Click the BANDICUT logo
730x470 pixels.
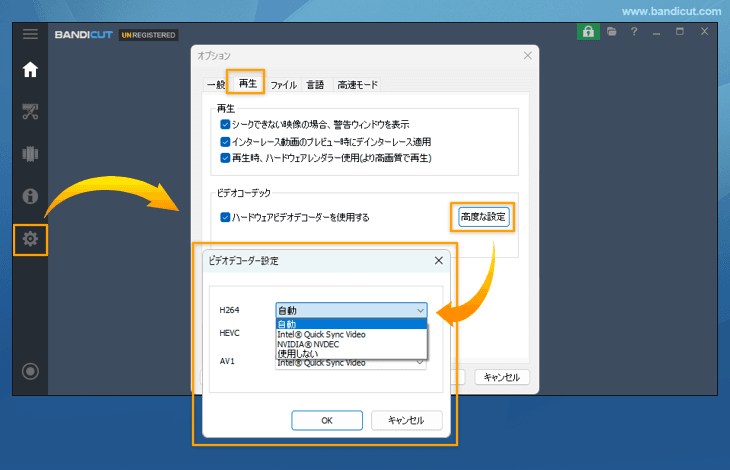click(x=84, y=35)
